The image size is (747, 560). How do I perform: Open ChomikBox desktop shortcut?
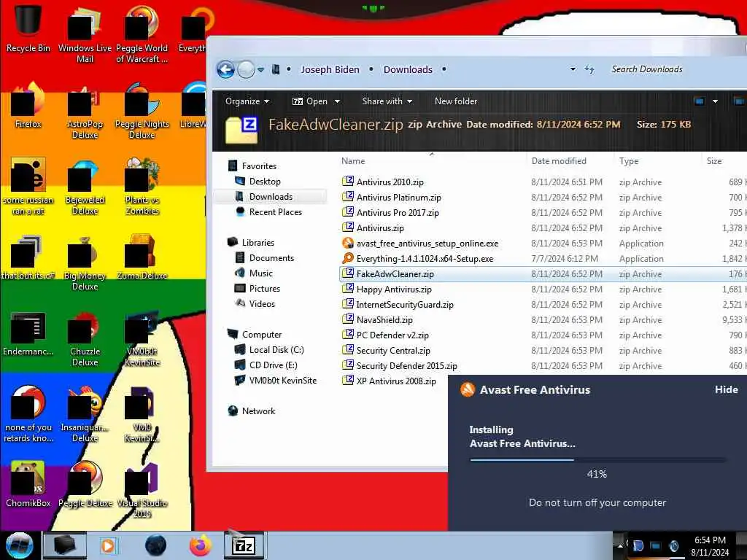[28, 484]
